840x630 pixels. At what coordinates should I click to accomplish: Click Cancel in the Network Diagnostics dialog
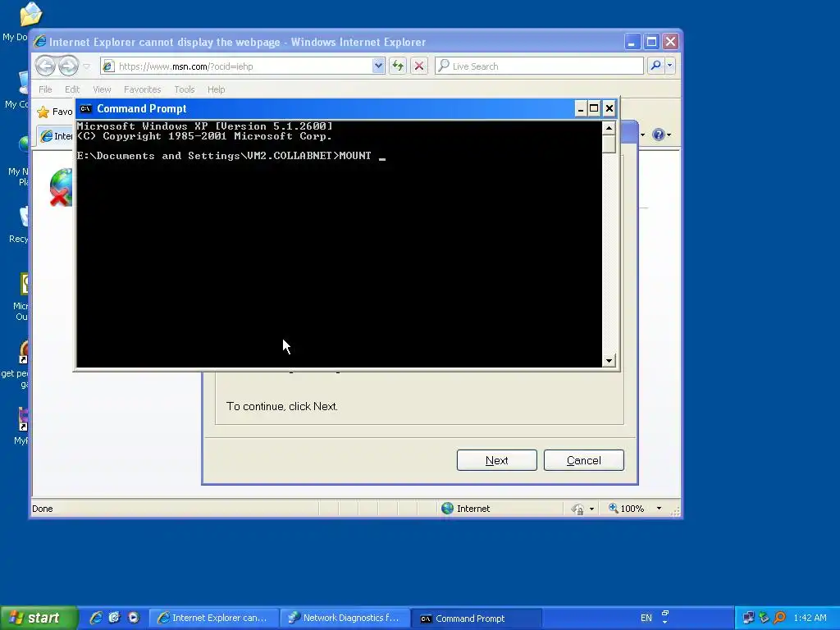[583, 460]
